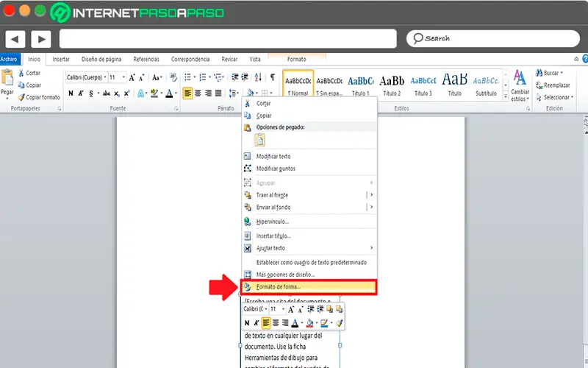Expand the Seleccionar dropdown

(x=556, y=97)
